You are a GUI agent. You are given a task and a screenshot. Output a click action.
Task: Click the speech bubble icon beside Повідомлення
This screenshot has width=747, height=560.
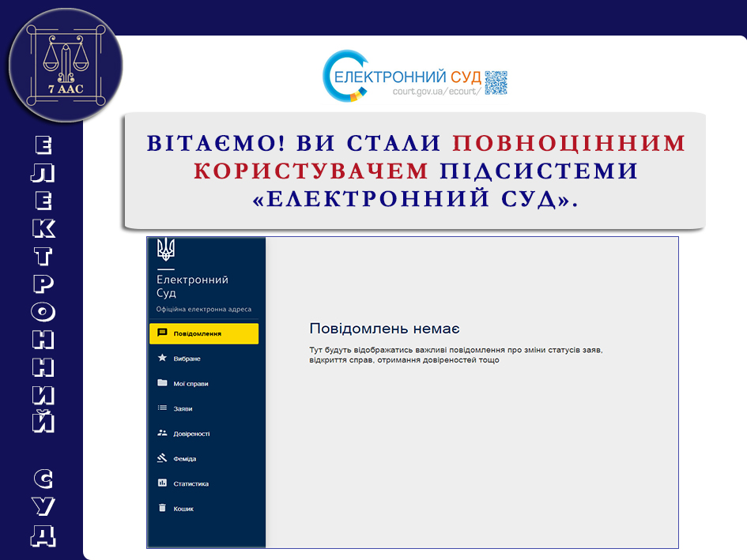162,333
